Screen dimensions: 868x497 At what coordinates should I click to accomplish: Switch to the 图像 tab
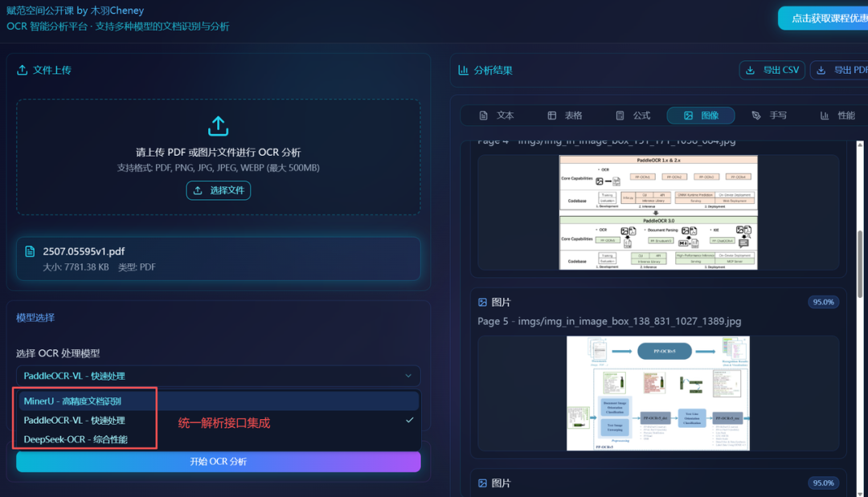point(700,115)
